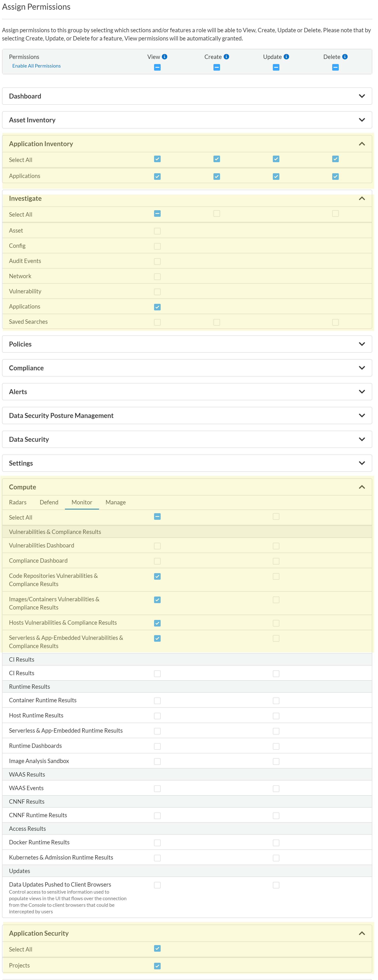Enable View for Network in Investigate
This screenshot has height=980, width=378.
[x=157, y=277]
